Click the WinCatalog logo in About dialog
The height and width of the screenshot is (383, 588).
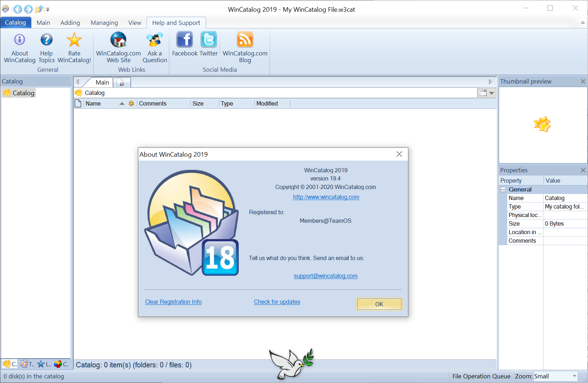point(192,223)
